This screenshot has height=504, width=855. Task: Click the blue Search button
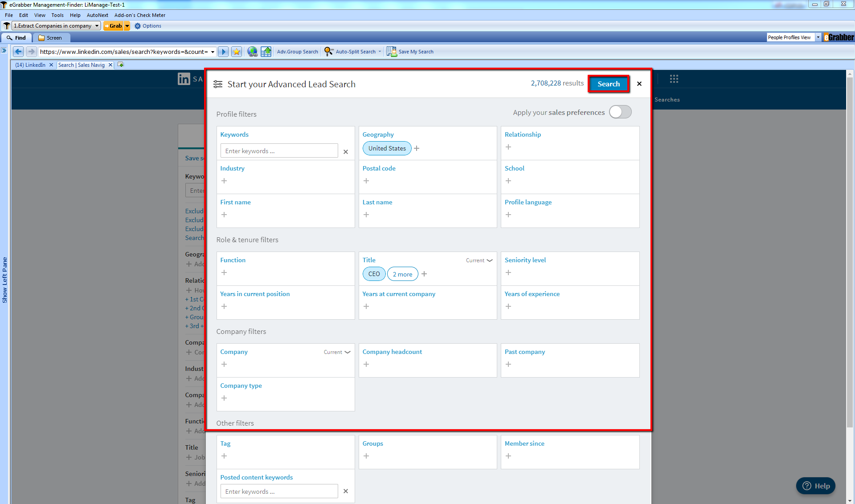(x=609, y=84)
